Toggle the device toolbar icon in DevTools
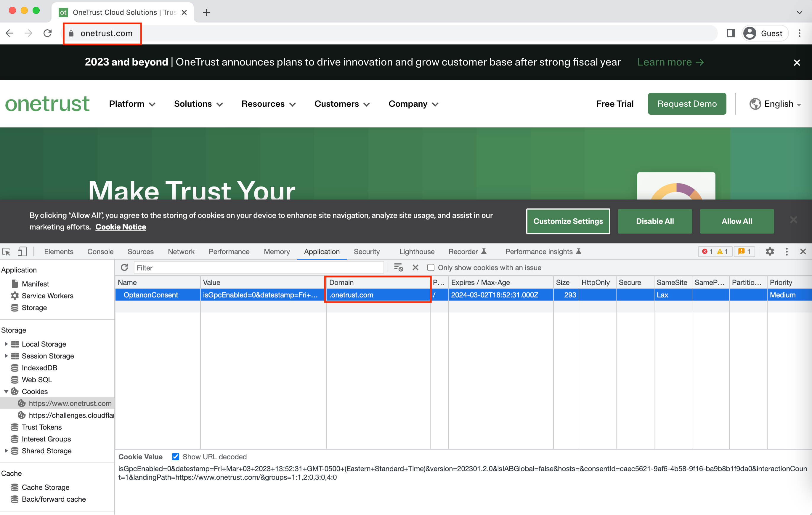 (22, 251)
